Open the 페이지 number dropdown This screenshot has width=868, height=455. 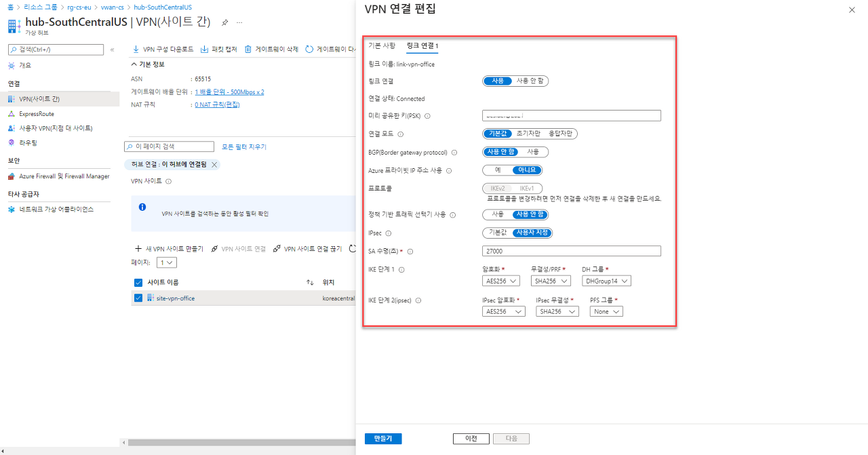167,262
